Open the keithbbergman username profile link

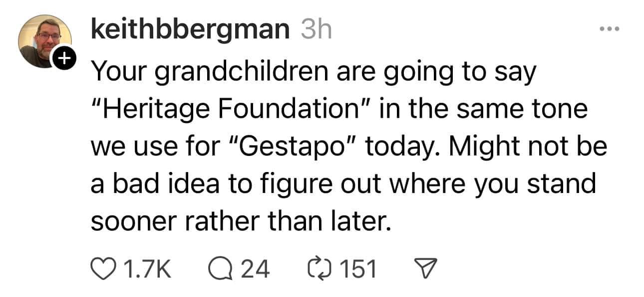point(189,31)
